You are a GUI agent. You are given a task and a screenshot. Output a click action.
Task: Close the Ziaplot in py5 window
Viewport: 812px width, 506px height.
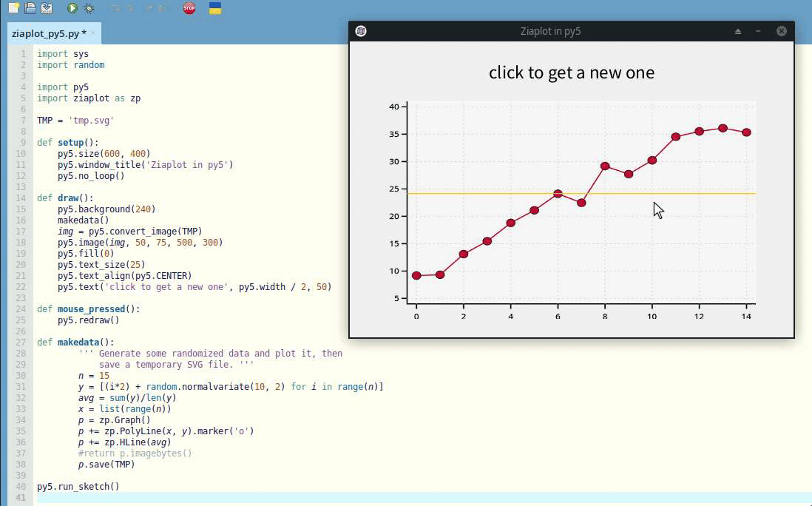781,31
